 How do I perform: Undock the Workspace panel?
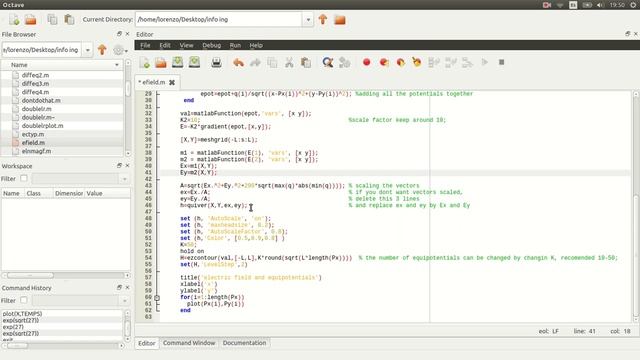coord(119,166)
